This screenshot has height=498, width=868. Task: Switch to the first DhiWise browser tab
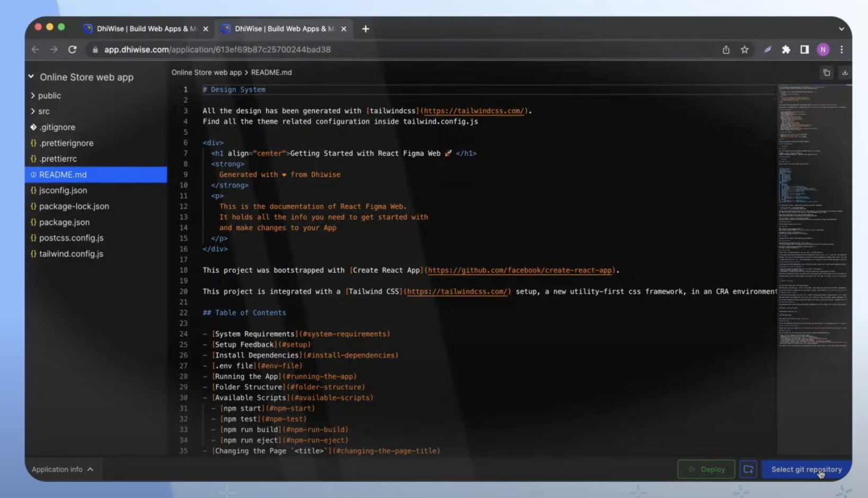pos(146,29)
